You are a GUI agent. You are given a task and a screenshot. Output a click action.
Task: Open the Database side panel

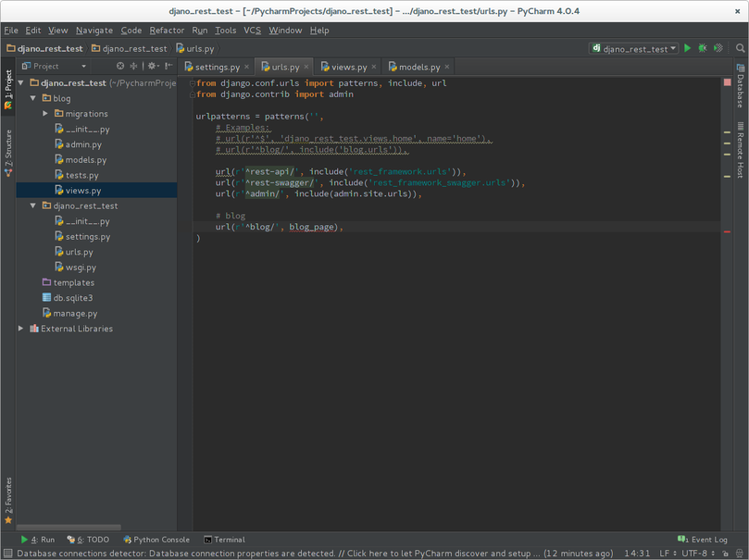pyautogui.click(x=740, y=86)
